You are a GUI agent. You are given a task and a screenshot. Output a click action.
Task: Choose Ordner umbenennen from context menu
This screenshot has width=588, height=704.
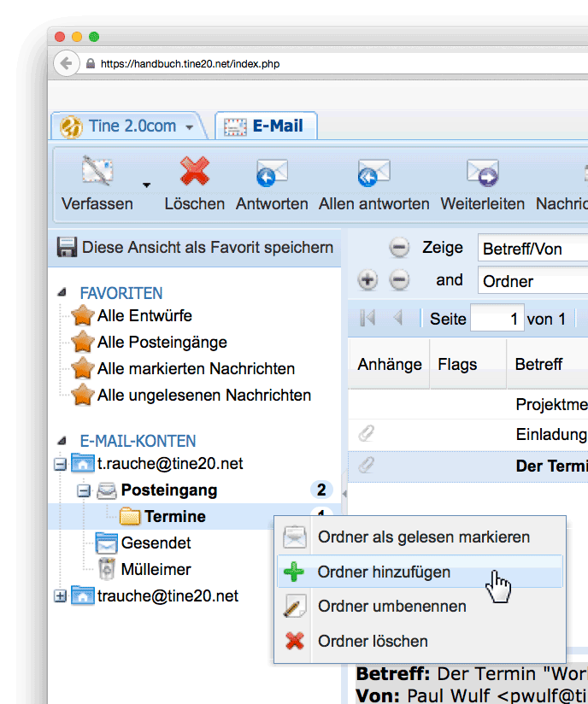tap(420, 606)
